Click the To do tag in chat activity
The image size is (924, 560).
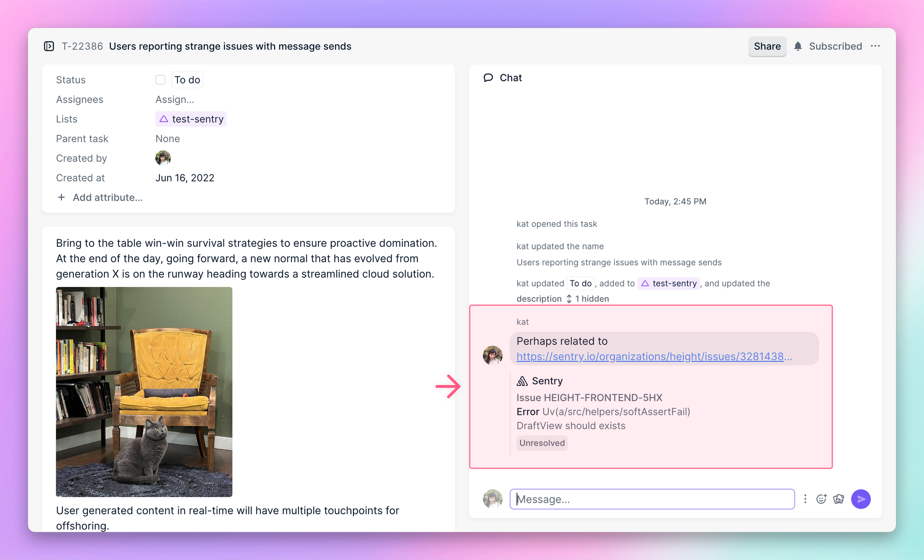(580, 283)
